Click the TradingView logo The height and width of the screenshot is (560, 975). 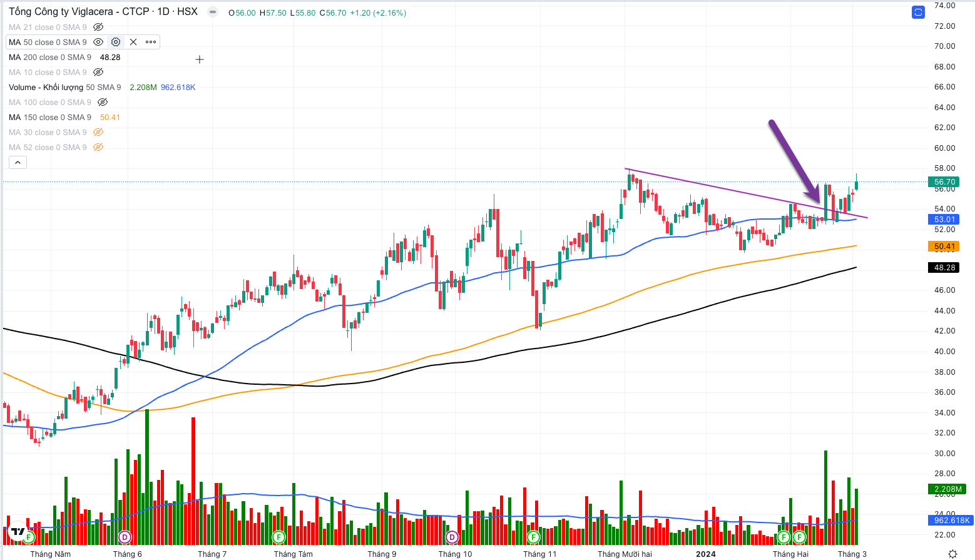click(18, 532)
